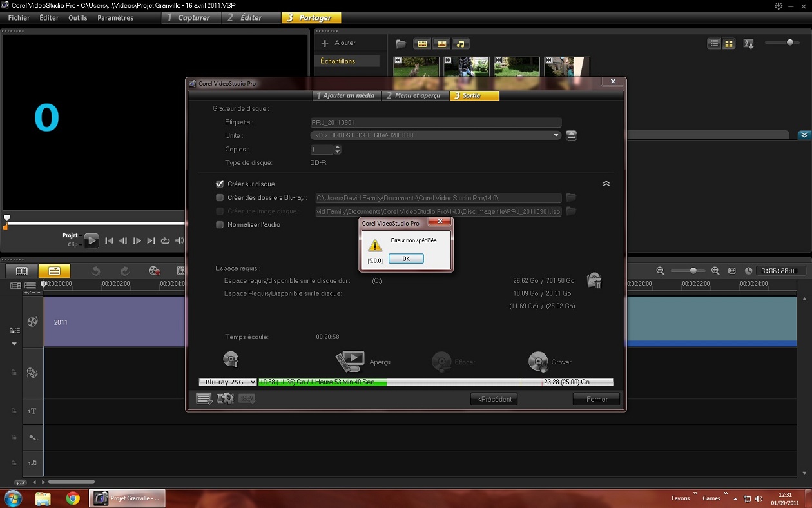The height and width of the screenshot is (508, 812).
Task: Enable Normaliser l'audio checkbox
Action: [220, 225]
